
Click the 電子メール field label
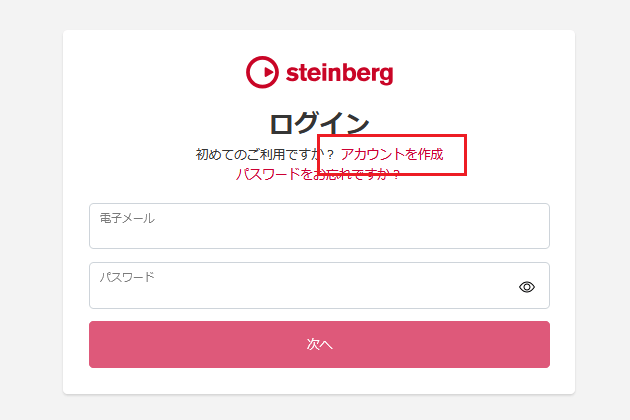(127, 217)
